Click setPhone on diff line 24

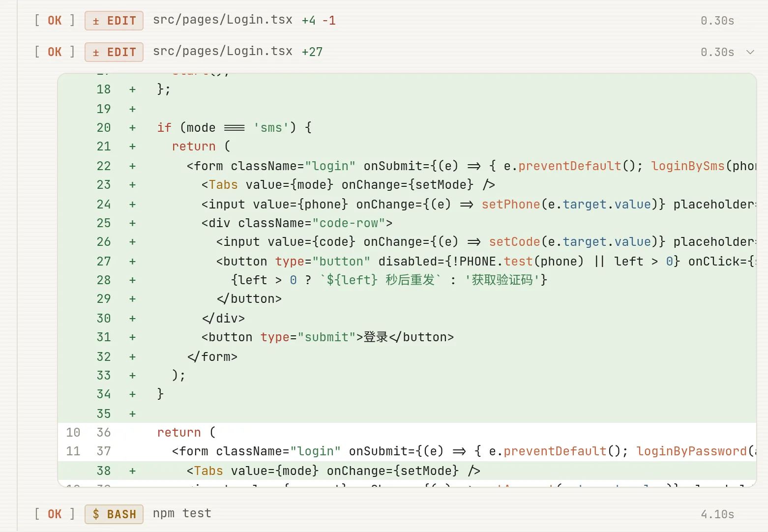pos(511,205)
